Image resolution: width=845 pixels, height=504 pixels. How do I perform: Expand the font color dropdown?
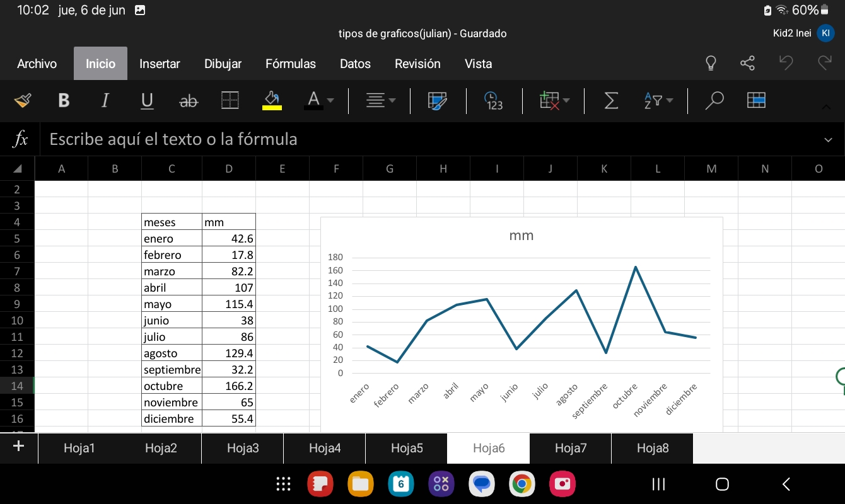330,101
